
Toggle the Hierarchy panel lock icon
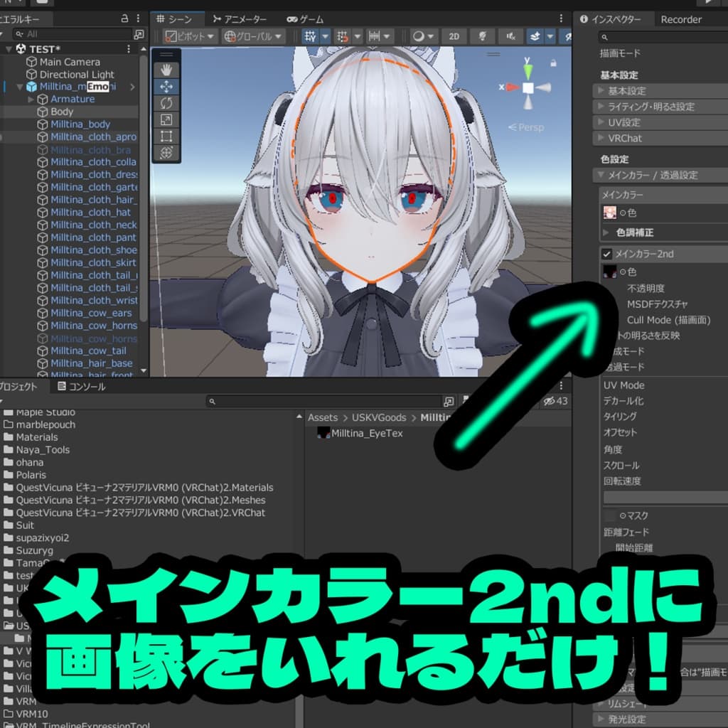coord(124,18)
